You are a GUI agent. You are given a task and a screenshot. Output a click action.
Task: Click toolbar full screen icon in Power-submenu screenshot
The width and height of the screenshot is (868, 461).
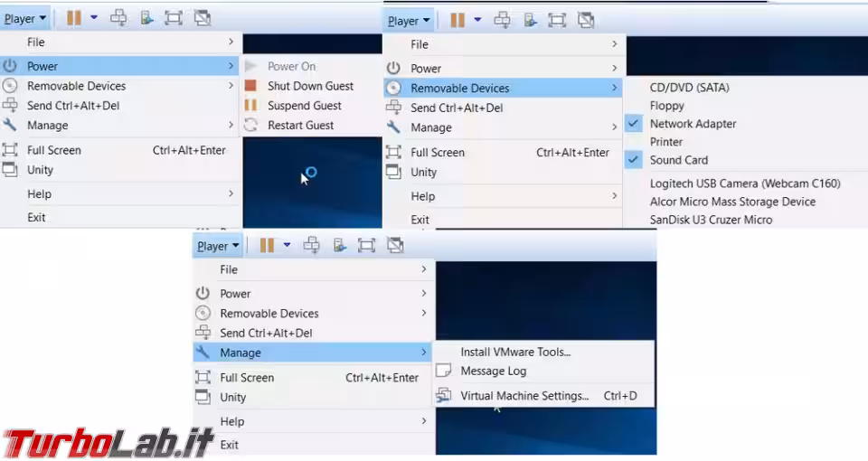(174, 18)
